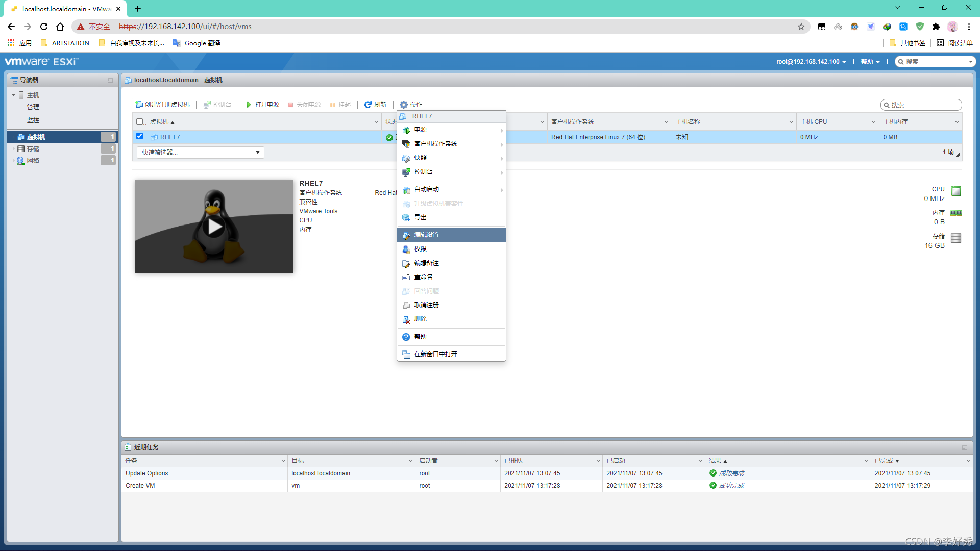Open Autostart submenu entry

451,189
